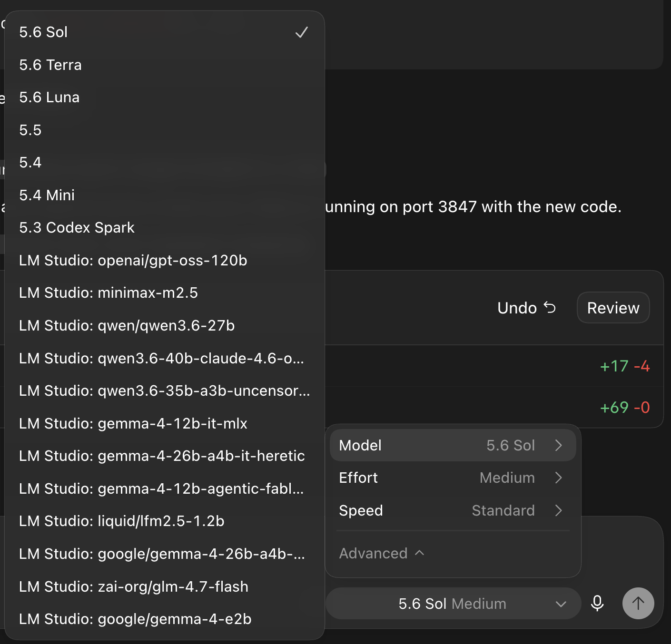Select the 5.6 Sol model

tap(164, 32)
